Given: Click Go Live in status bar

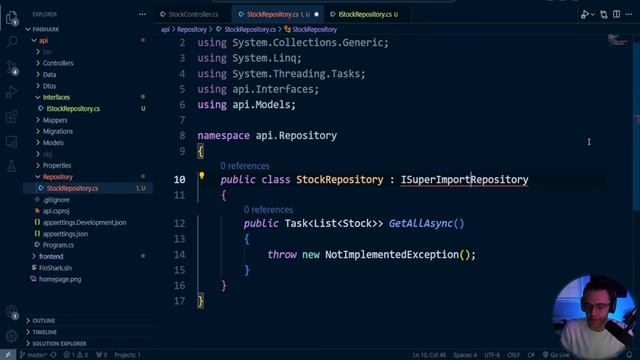Looking at the screenshot, I should 556,355.
